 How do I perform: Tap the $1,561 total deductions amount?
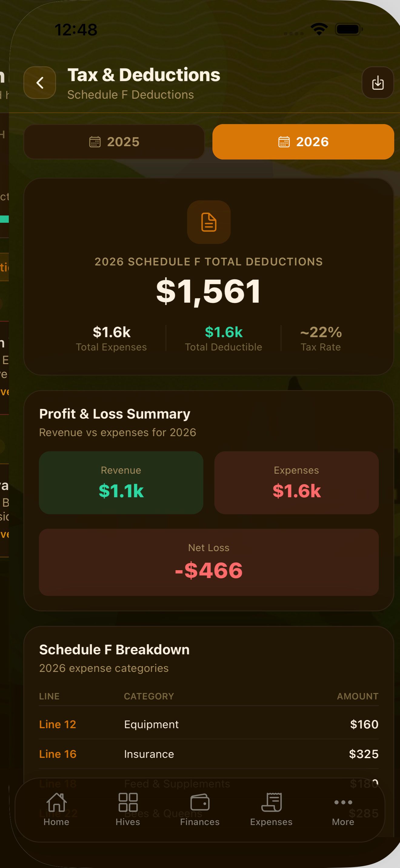pos(209,291)
